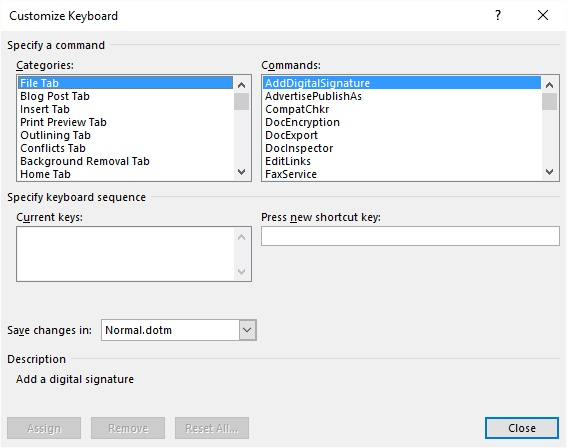This screenshot has width=567, height=448.
Task: Select Insert Tab category
Action: (x=125, y=109)
